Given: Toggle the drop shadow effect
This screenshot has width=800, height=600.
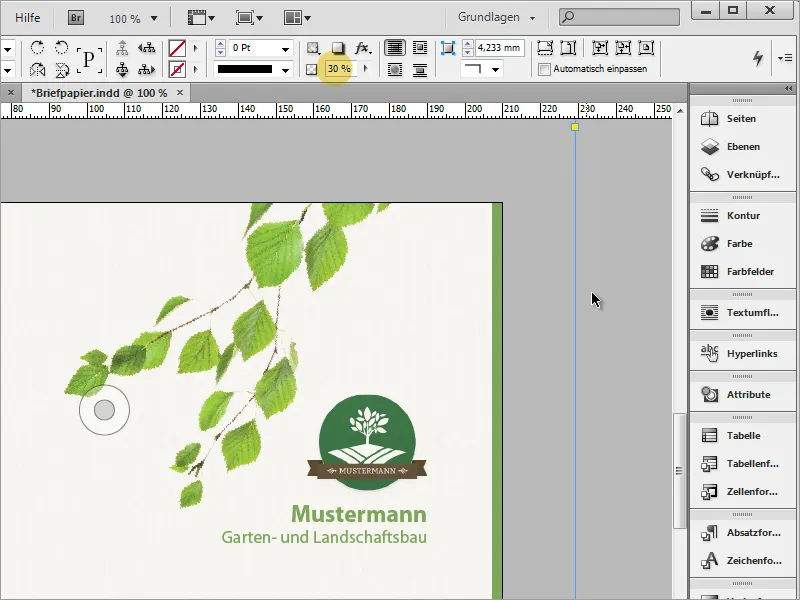Looking at the screenshot, I should pos(338,48).
